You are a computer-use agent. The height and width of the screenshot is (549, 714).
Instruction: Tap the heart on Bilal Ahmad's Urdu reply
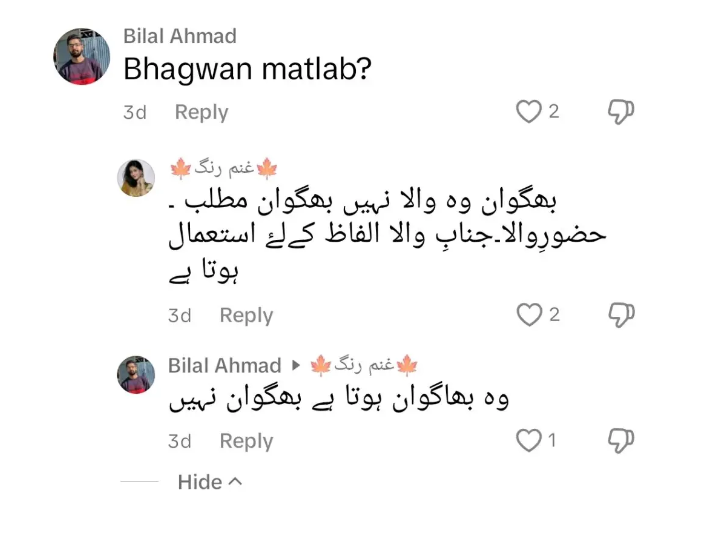point(527,440)
